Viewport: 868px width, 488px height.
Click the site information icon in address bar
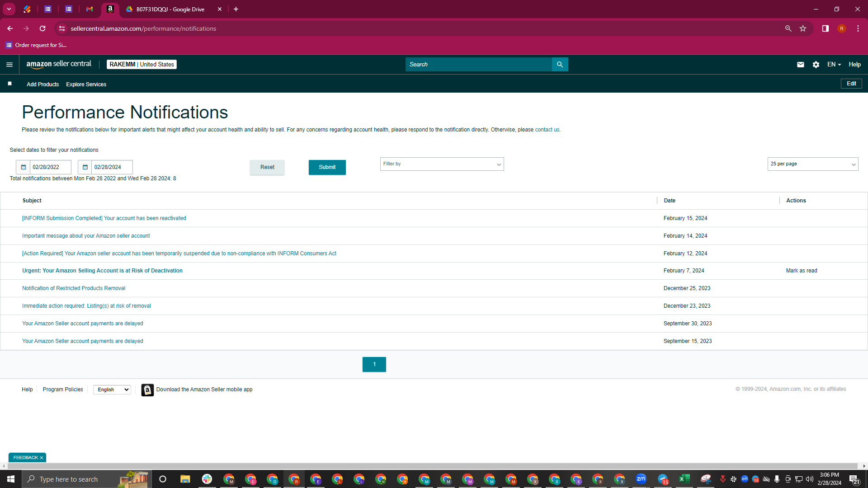click(62, 28)
